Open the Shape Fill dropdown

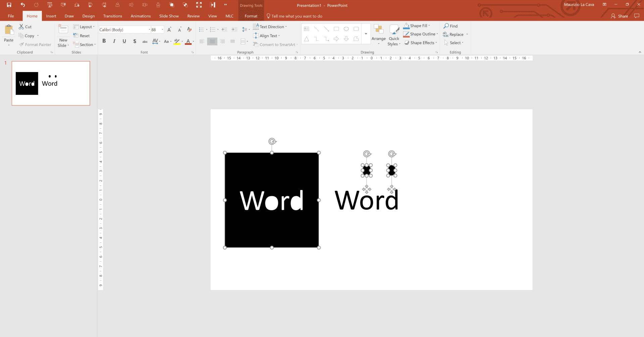pos(417,25)
